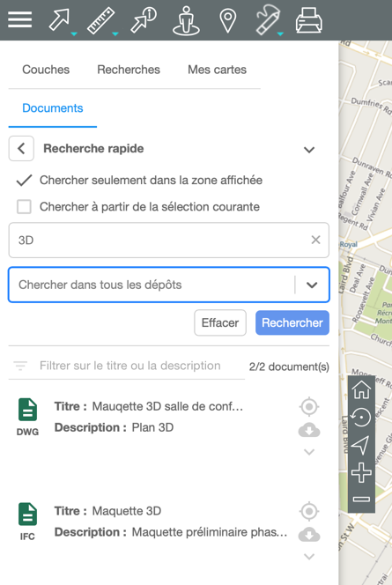This screenshot has width=392, height=585.
Task: Locate the DWG document on map
Action: point(309,407)
